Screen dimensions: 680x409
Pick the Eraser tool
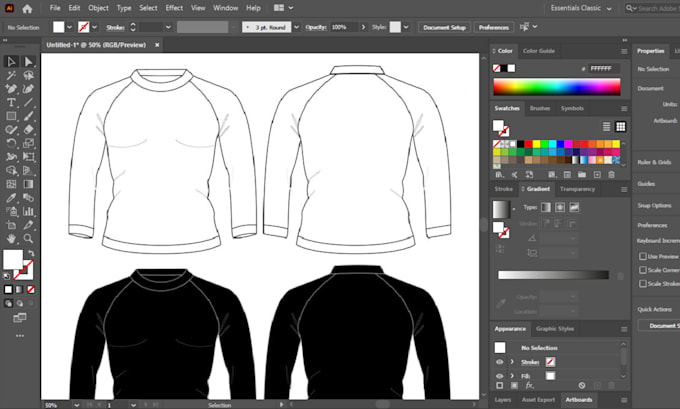click(28, 129)
